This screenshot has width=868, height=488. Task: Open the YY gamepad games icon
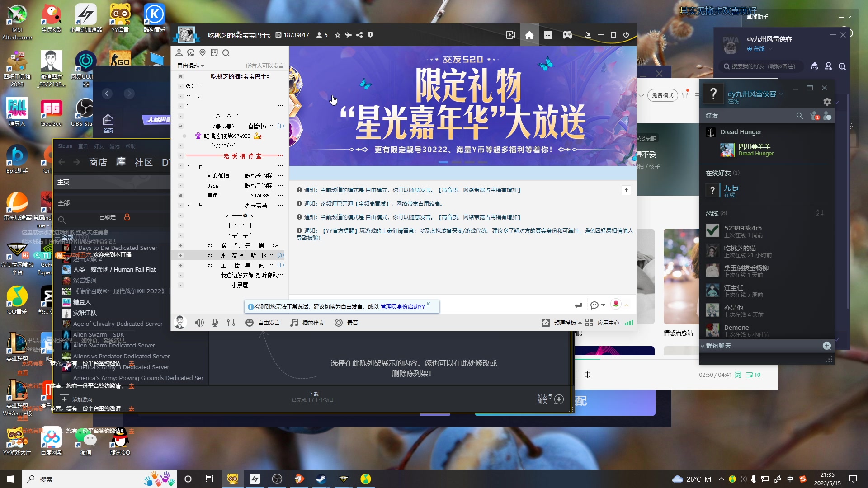coord(567,35)
